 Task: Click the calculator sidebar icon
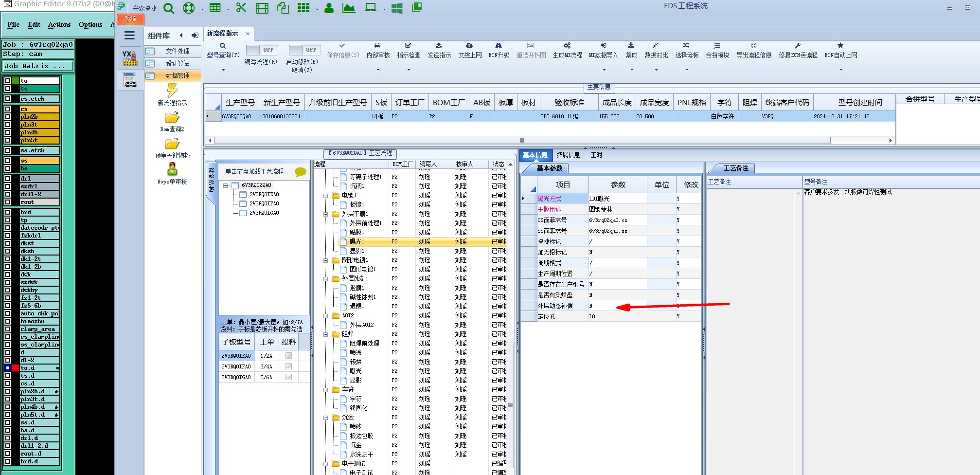130,80
